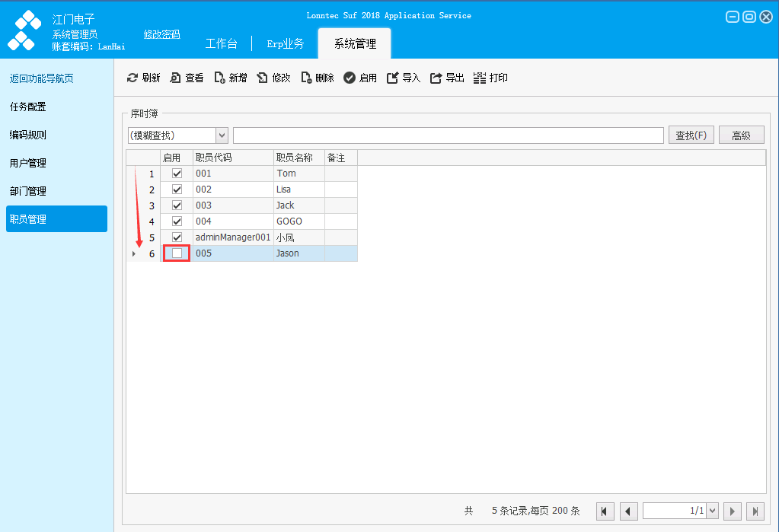Screen dimensions: 779x532
Task: Click the 导出 export icon
Action: [x=436, y=78]
